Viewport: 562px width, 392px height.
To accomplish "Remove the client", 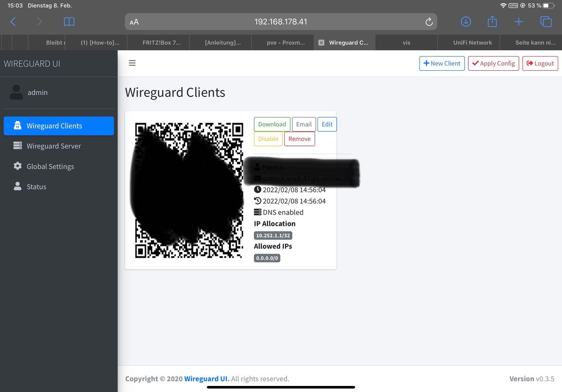I will 300,139.
